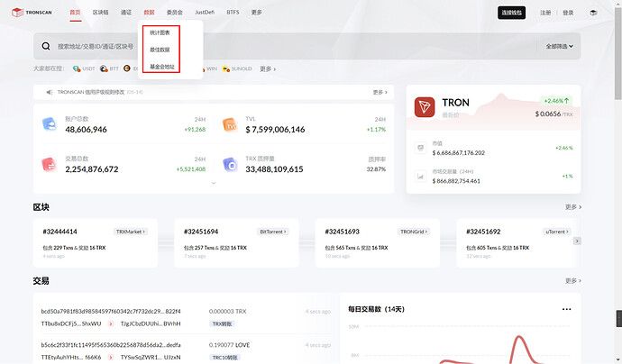Open address TYSwSqZWR1...UJzxN
Viewport: 622px width, 364px height.
pos(151,358)
